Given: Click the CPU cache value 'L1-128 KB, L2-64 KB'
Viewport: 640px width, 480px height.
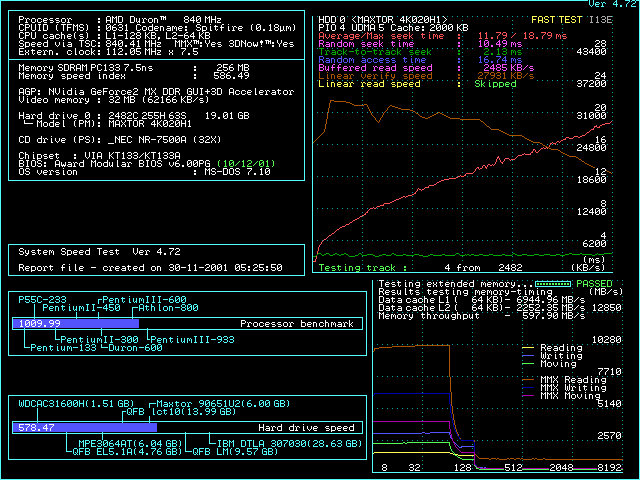Looking at the screenshot, I should pos(158,36).
